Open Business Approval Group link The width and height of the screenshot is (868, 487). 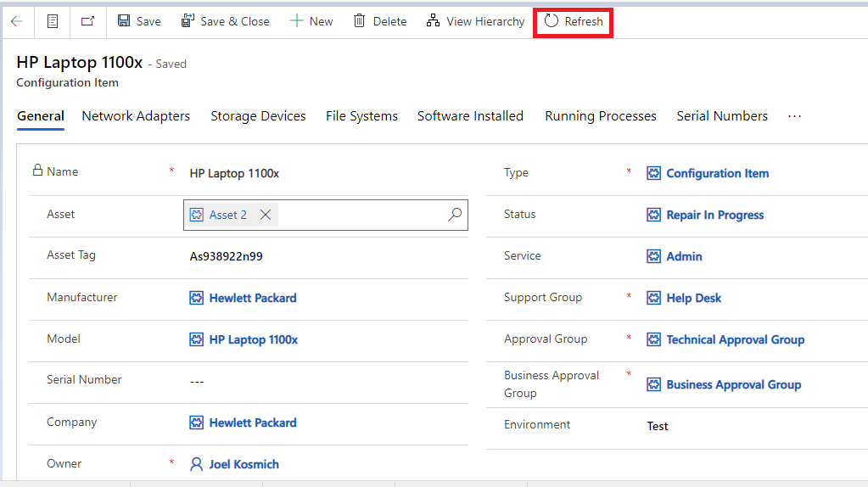[733, 384]
